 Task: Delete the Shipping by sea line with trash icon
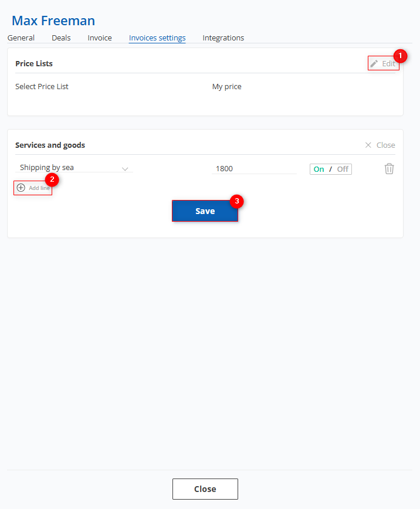(389, 169)
